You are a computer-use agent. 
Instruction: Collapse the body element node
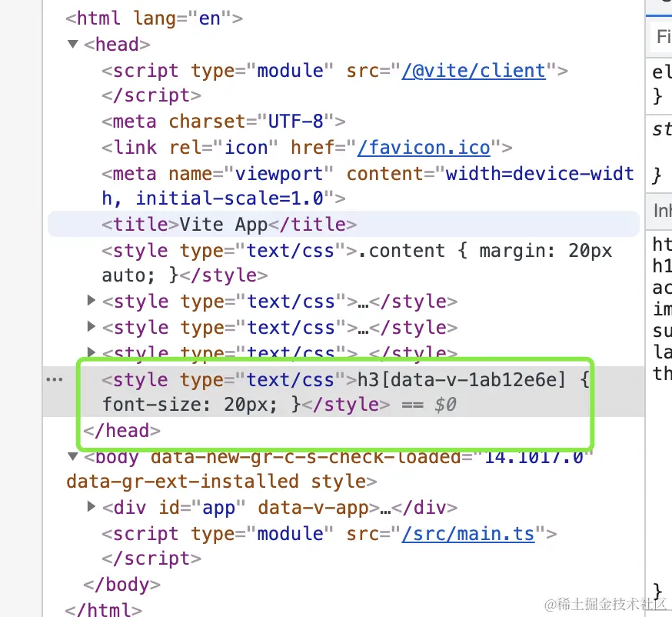(x=73, y=456)
